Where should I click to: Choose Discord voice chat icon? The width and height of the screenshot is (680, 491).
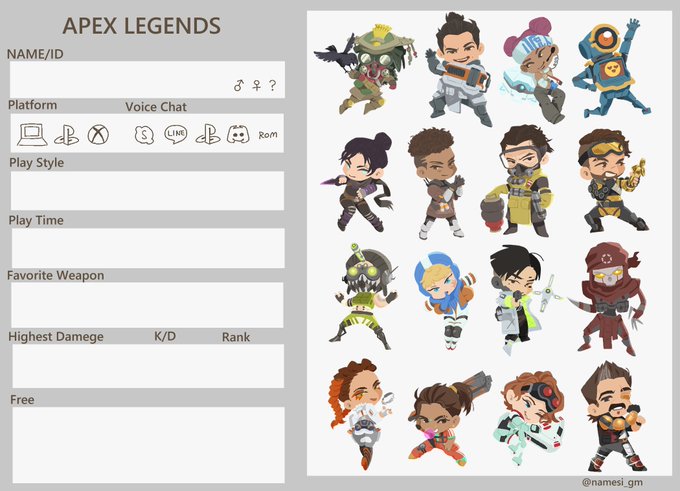(238, 134)
